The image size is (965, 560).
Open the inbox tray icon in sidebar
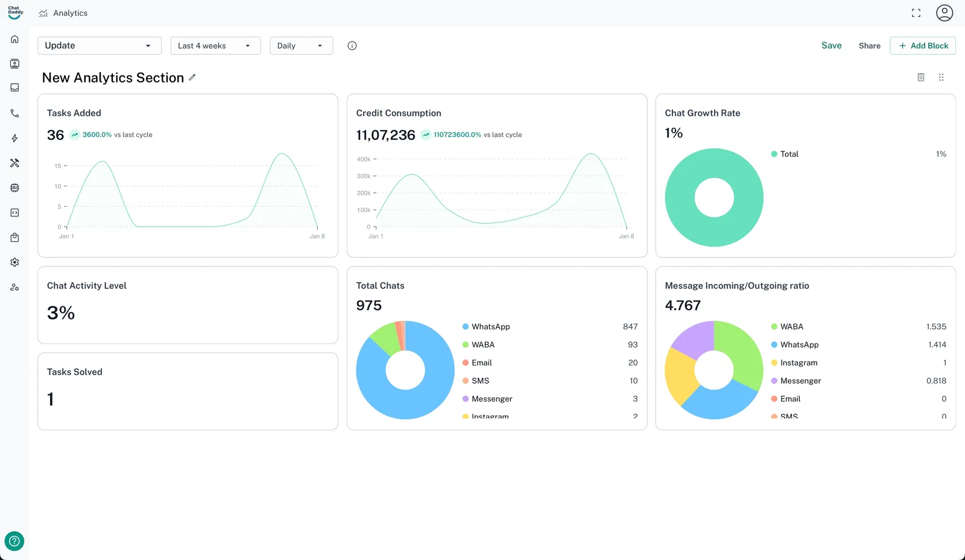14,88
